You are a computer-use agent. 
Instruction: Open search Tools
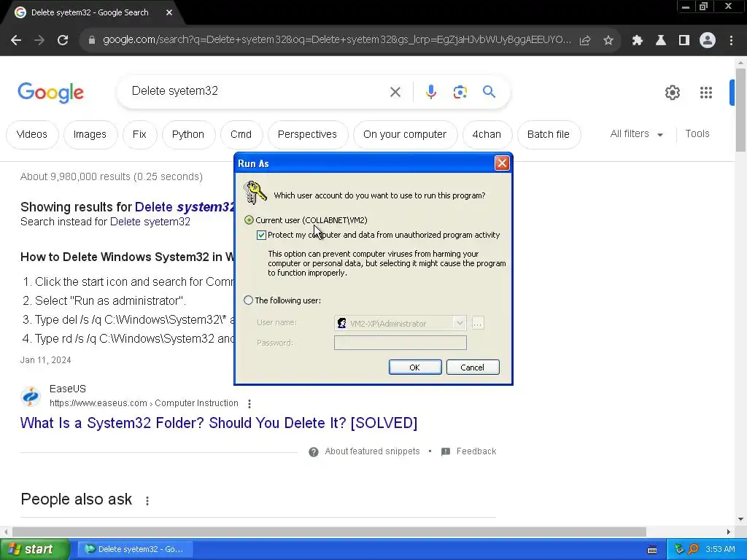[x=697, y=134]
